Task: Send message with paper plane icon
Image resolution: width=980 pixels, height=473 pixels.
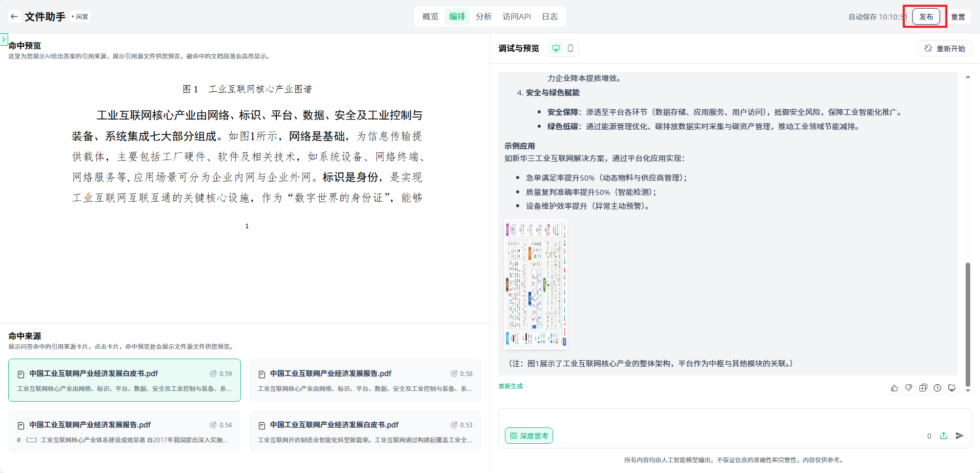Action: pyautogui.click(x=959, y=436)
